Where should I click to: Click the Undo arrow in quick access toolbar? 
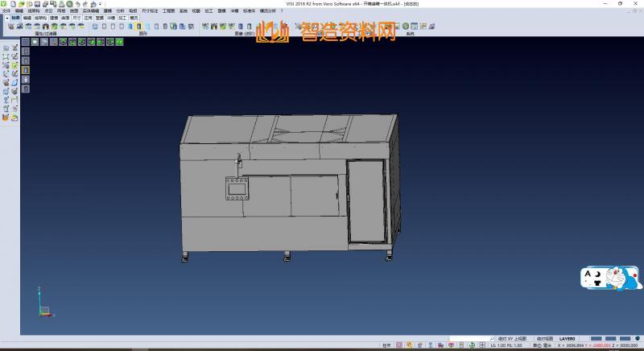[x=76, y=4]
